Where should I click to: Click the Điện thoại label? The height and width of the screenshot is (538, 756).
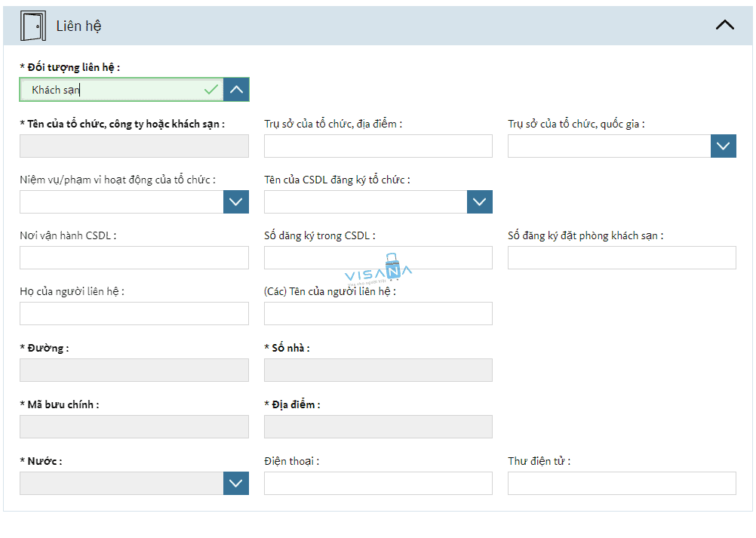[x=292, y=461]
